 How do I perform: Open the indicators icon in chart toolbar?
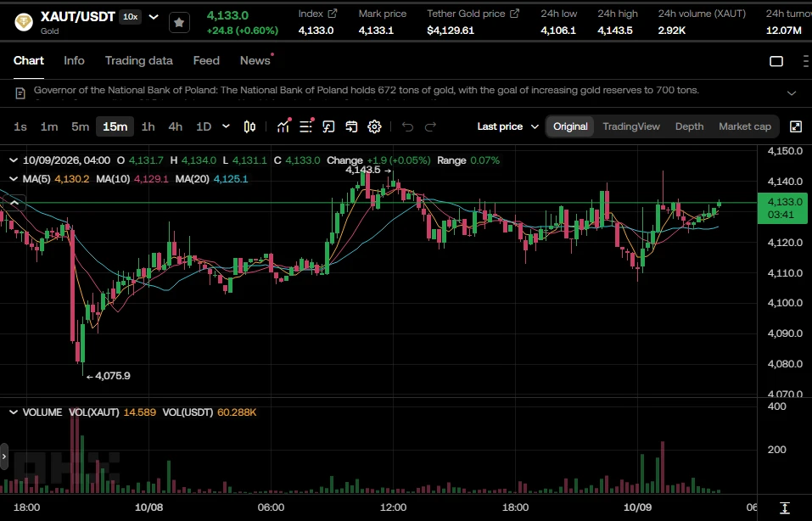[283, 126]
